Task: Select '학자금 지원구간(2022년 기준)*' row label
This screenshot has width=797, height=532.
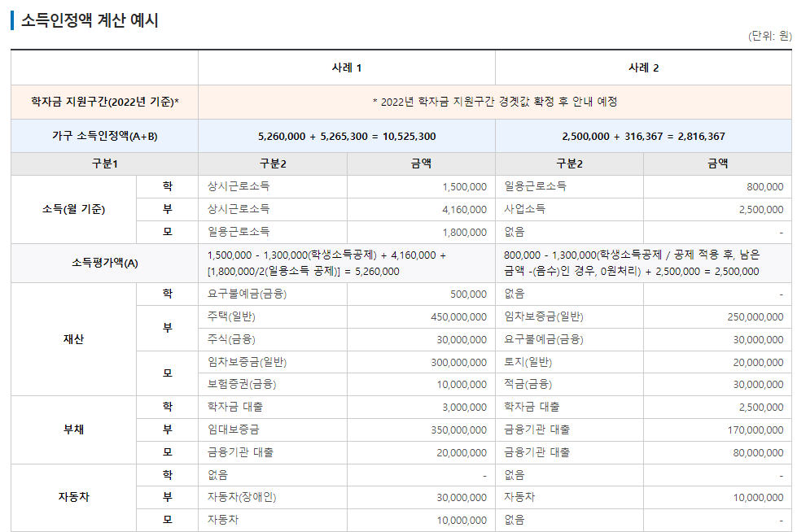Action: (105, 102)
